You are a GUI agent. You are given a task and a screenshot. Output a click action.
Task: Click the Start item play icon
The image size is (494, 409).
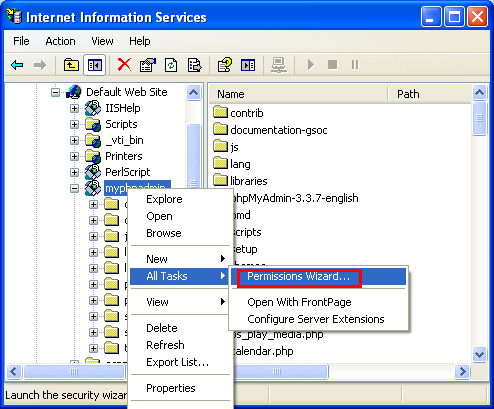(311, 65)
